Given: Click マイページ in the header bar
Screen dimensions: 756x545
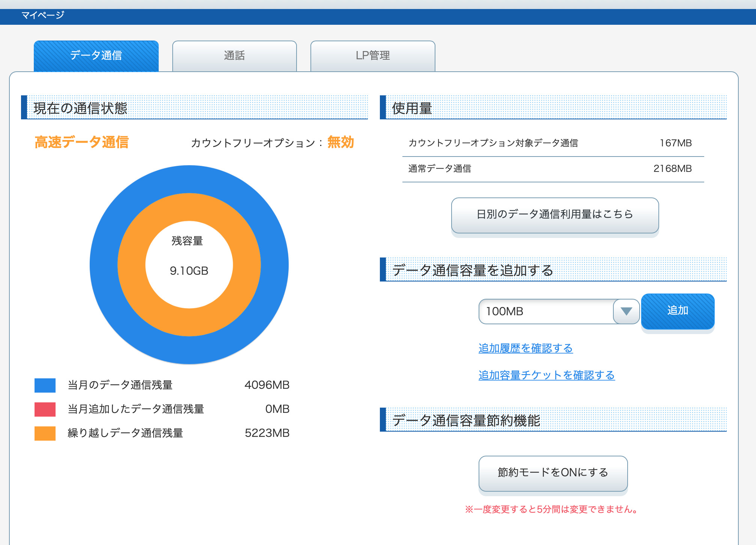Looking at the screenshot, I should pos(43,15).
